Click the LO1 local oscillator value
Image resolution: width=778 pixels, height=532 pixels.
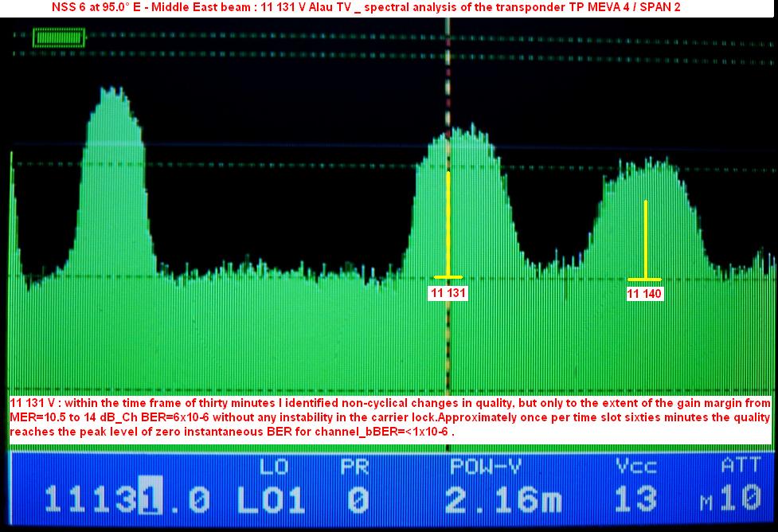[271, 500]
